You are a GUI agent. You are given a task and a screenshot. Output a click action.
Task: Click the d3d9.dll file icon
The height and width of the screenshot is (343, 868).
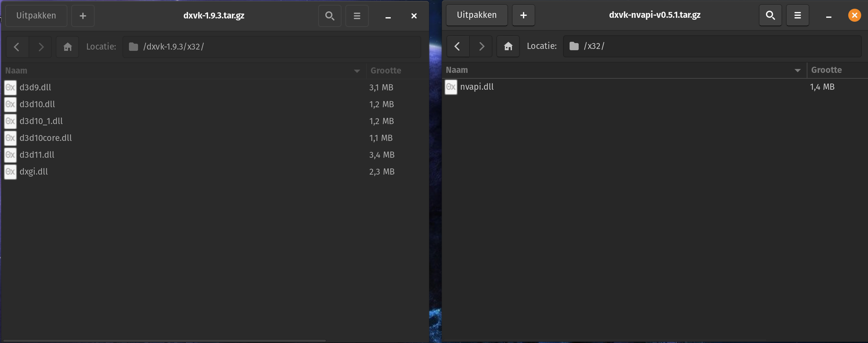pos(10,87)
